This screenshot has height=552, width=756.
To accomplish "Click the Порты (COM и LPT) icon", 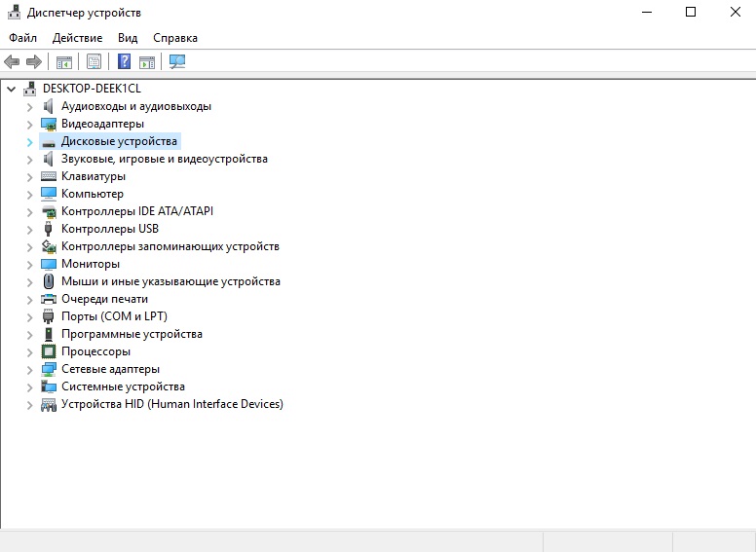I will coord(48,316).
